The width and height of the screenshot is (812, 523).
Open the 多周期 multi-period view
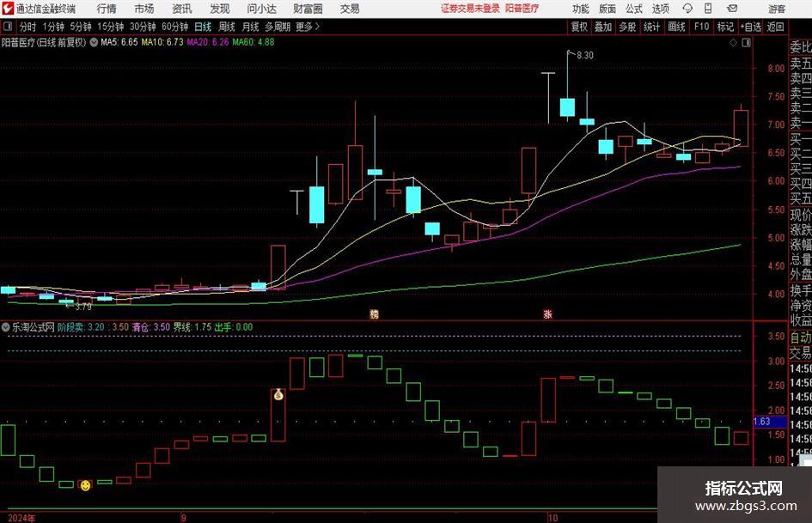[x=278, y=27]
